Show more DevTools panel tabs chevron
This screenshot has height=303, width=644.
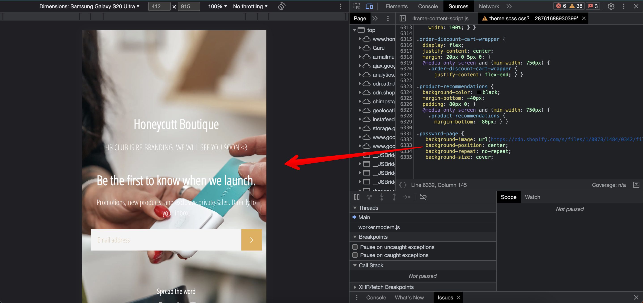[x=509, y=6]
